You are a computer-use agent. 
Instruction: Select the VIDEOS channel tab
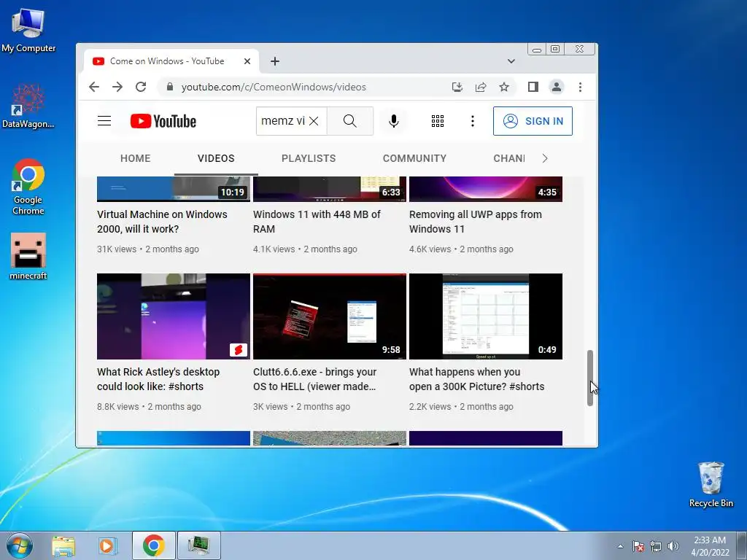click(x=216, y=158)
